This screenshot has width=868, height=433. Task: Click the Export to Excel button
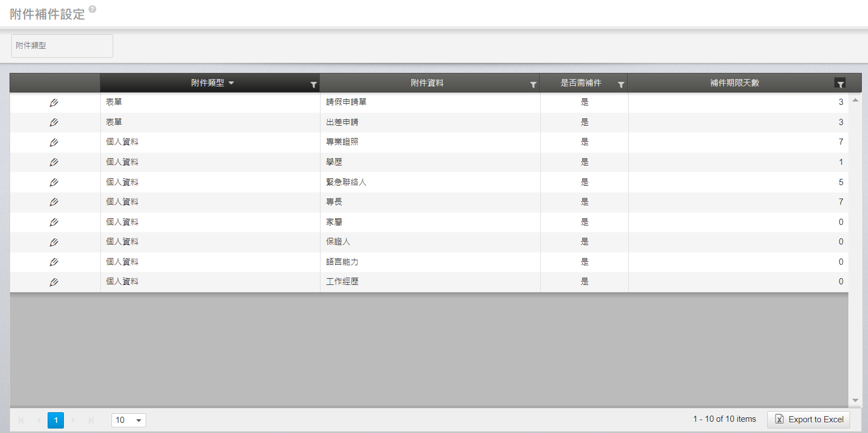(x=809, y=420)
